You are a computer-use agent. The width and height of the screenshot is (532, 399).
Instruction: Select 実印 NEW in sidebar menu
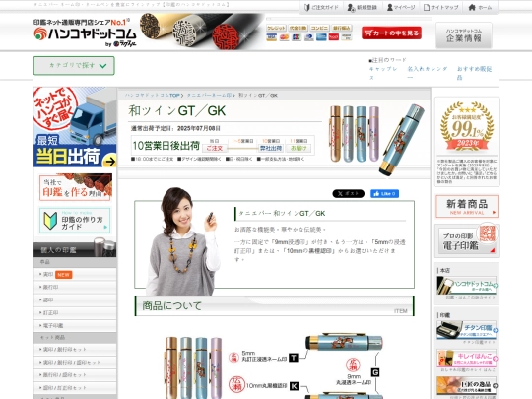pyautogui.click(x=75, y=274)
